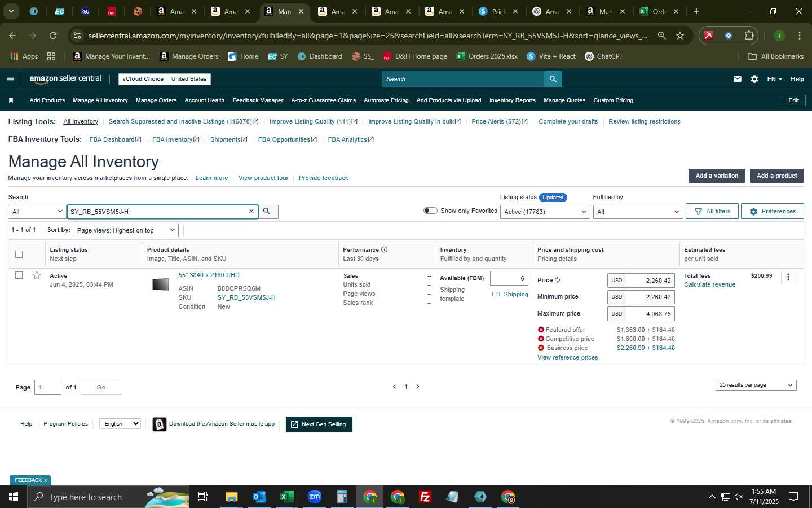Viewport: 812px width, 508px height.
Task: Go to the previous results page arrow
Action: click(x=394, y=387)
